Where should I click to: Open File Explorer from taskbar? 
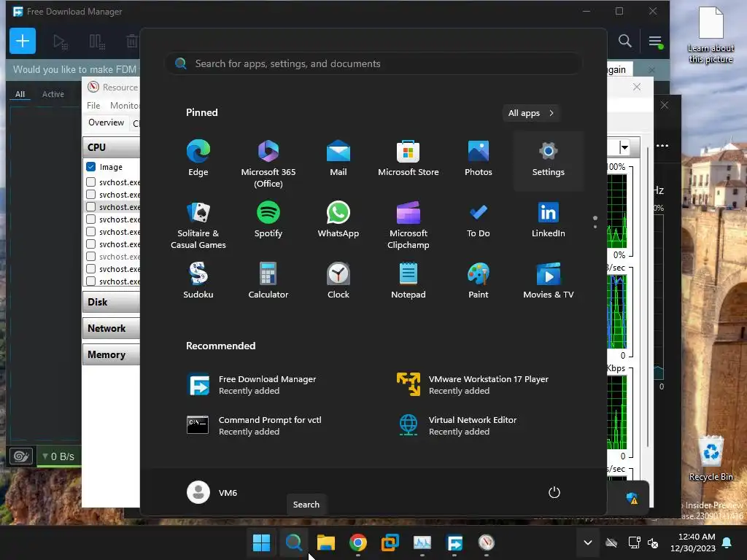point(326,542)
